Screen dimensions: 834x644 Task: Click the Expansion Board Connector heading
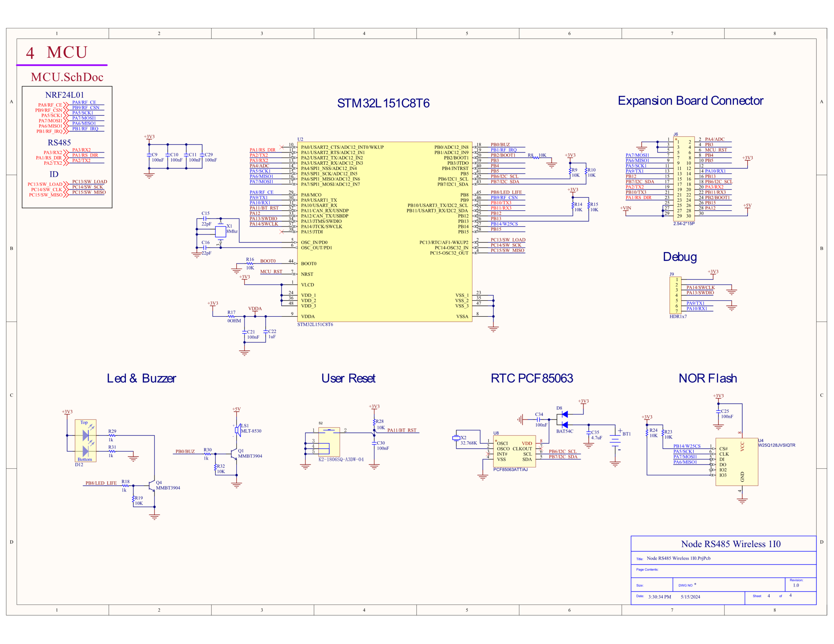pos(690,100)
